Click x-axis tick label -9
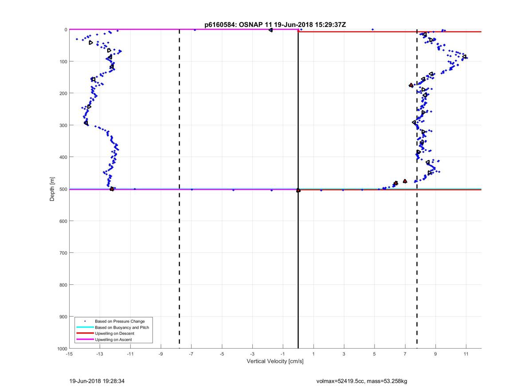Screen dimensions: 532x392 click(161, 354)
